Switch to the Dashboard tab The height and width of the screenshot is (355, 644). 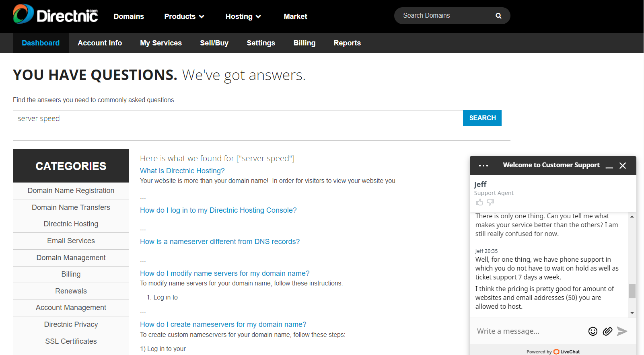click(41, 43)
